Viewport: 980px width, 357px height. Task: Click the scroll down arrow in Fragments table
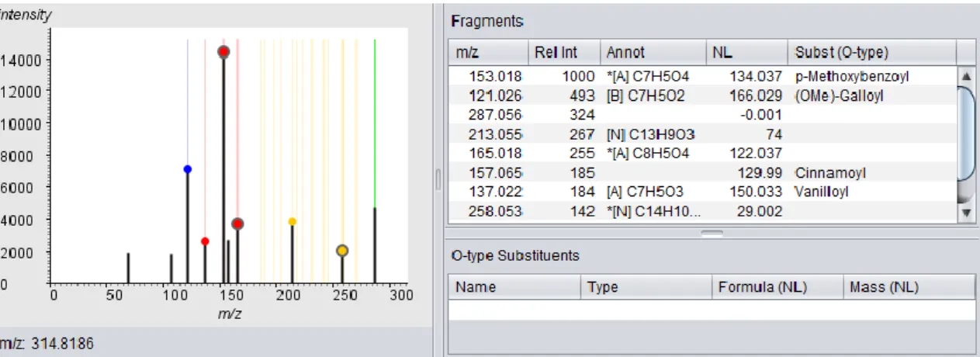(x=966, y=212)
